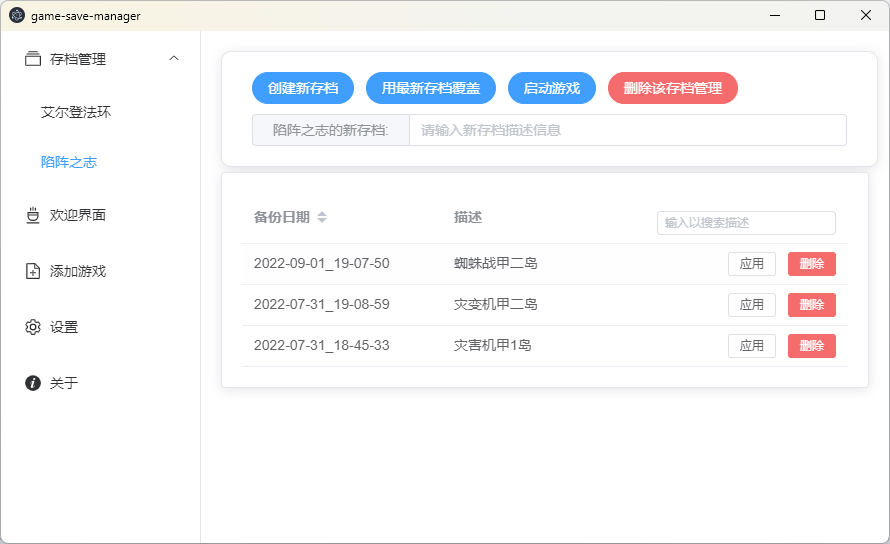
Task: Click the 存档管理 folder icon in sidebar
Action: (x=33, y=59)
